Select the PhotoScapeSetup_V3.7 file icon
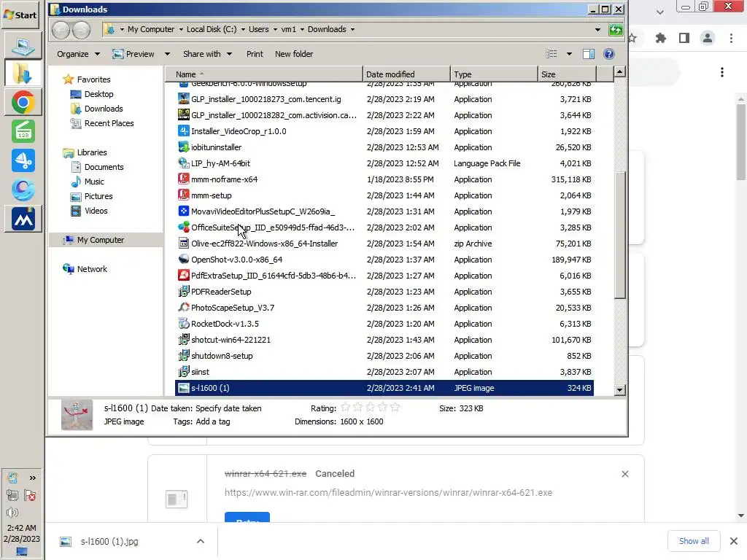This screenshot has height=560, width=747. [x=183, y=308]
